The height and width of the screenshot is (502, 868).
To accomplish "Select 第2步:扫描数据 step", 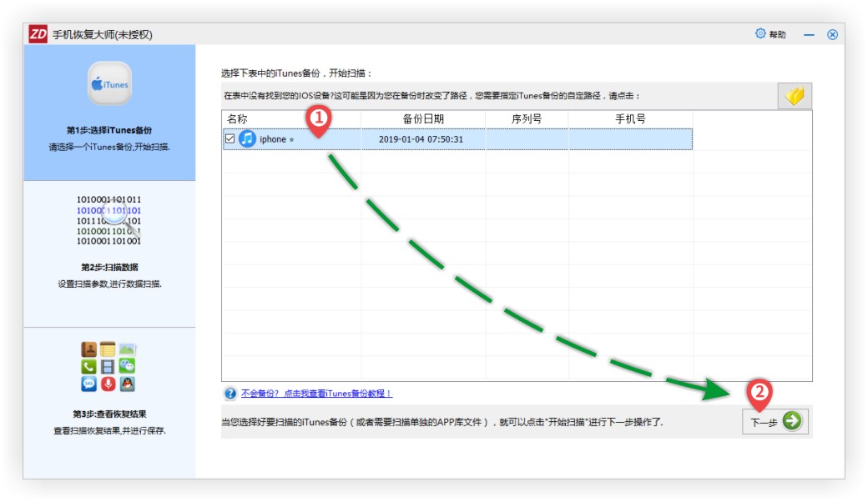I will click(109, 268).
